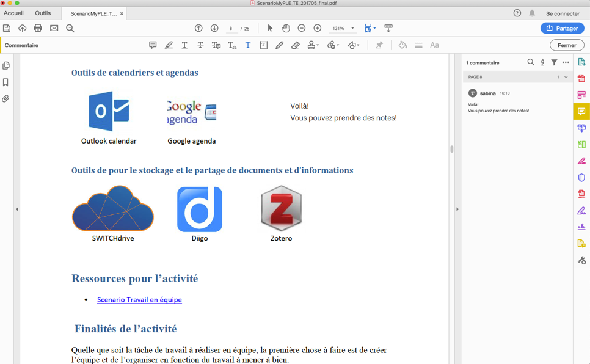Choose the pencil drawing tool
The width and height of the screenshot is (590, 364).
coord(279,45)
